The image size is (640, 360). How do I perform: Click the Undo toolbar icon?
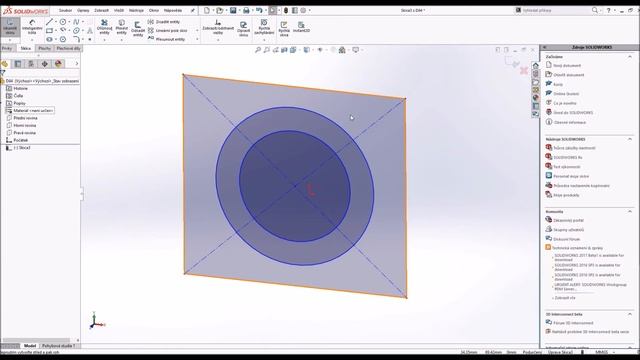pyautogui.click(x=259, y=10)
